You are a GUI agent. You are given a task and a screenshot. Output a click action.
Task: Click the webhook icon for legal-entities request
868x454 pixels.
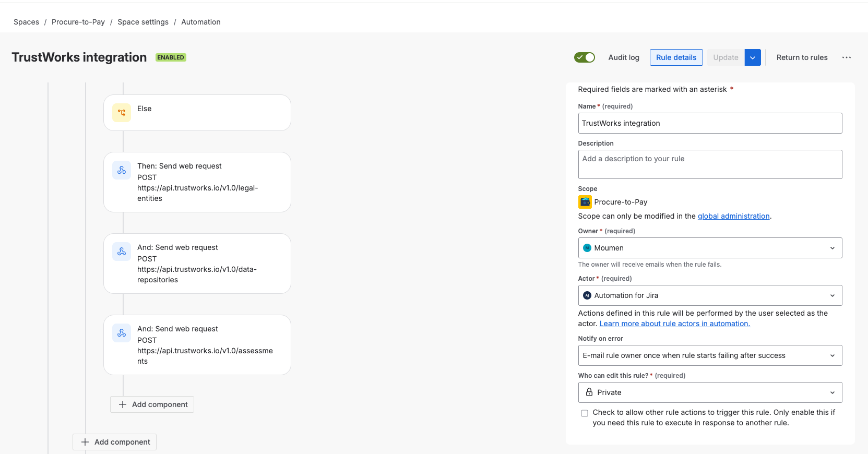pyautogui.click(x=122, y=170)
